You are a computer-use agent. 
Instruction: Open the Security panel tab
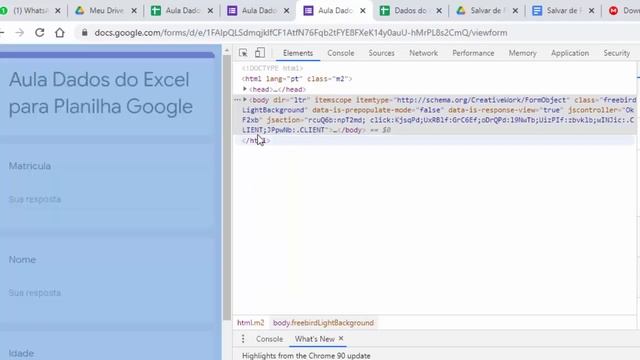coord(617,53)
